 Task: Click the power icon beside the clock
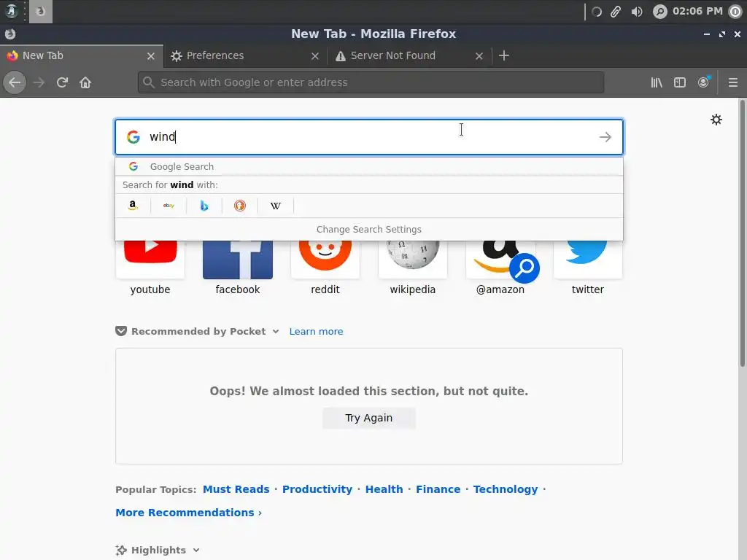[x=735, y=12]
